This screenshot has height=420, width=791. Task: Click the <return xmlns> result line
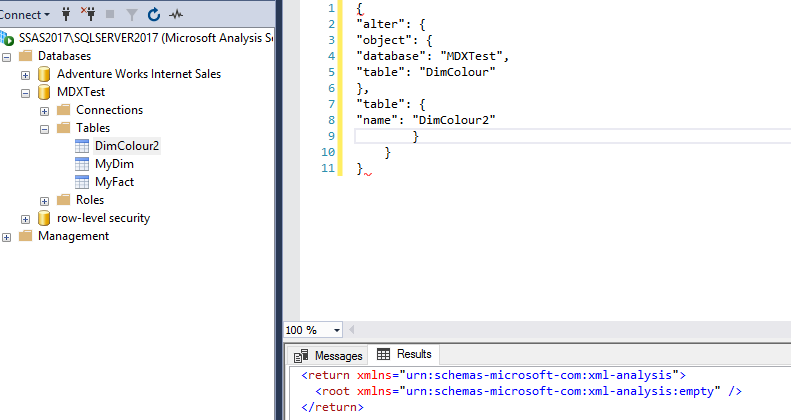pyautogui.click(x=493, y=375)
